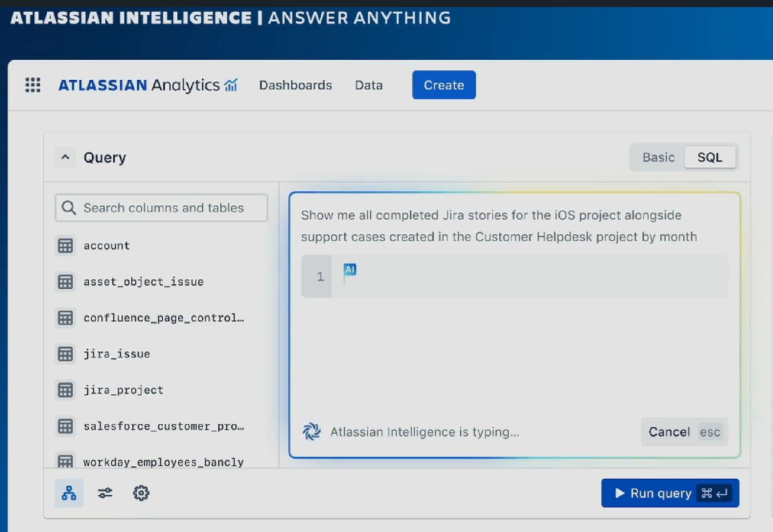Select the schema diagram icon

[x=69, y=493]
